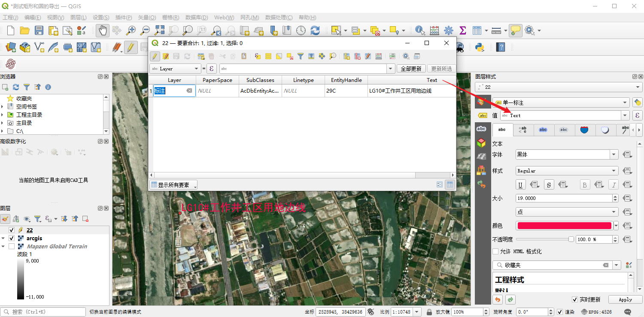The height and width of the screenshot is (317, 644).
Task: Enable the 允许 HTML 格式化 checkbox
Action: point(495,251)
